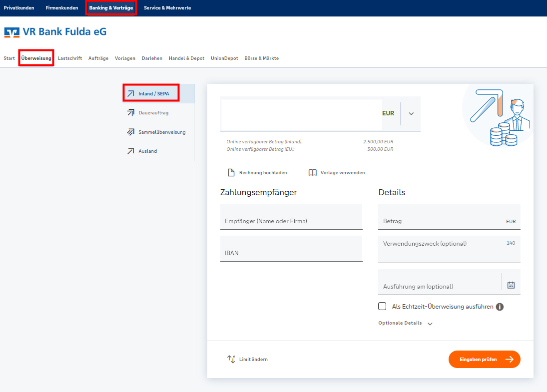The height and width of the screenshot is (392, 547).
Task: Open Service & Mehrwerte menu
Action: click(167, 7)
